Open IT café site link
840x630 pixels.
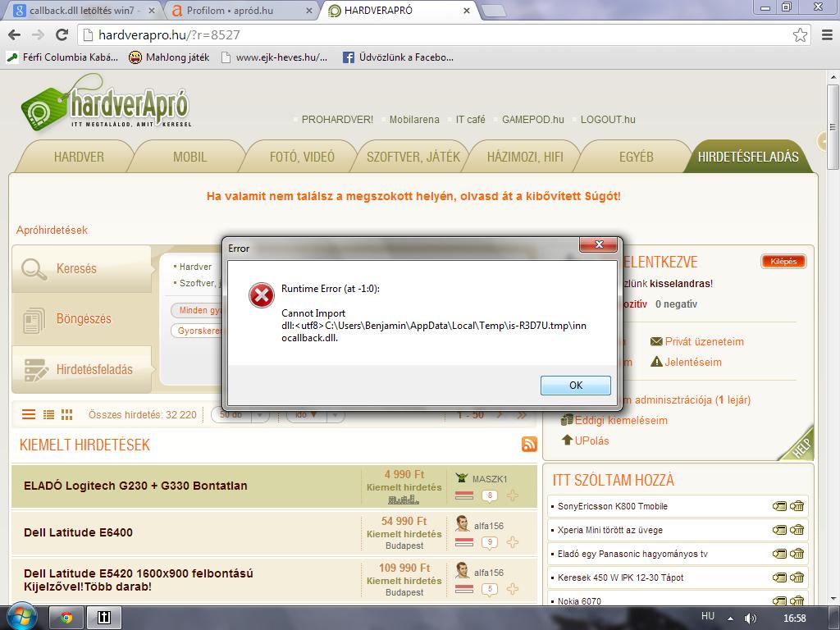tap(470, 120)
